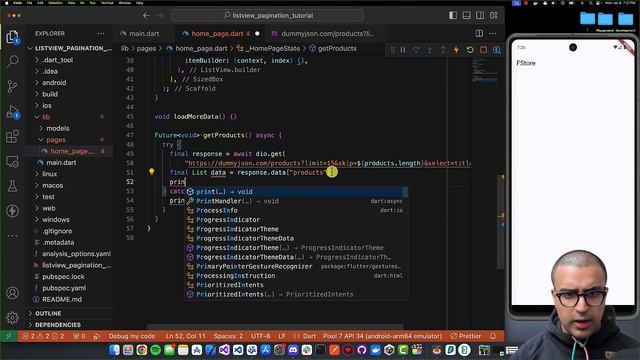Image resolution: width=640 pixels, height=360 pixels.
Task: Open the Source Control view
Action: tap(13, 86)
